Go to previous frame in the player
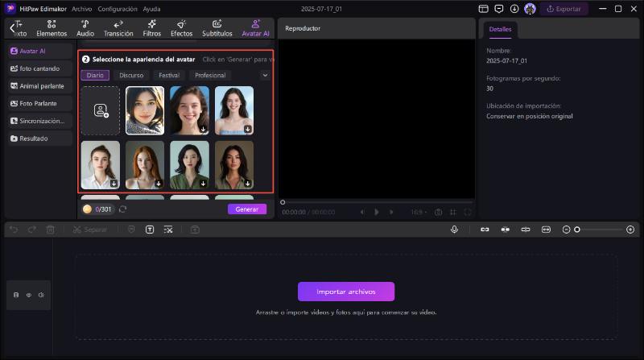Screen dimensions: 644x360 point(361,212)
